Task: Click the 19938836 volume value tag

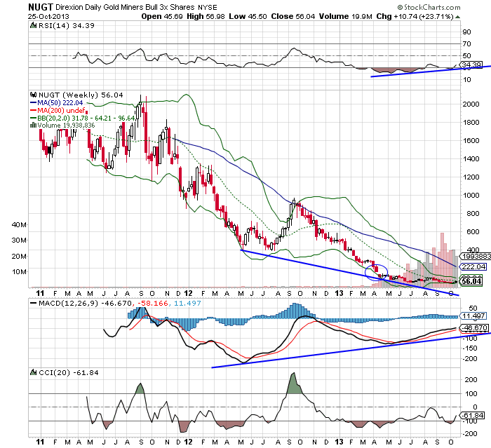Action: 475,257
